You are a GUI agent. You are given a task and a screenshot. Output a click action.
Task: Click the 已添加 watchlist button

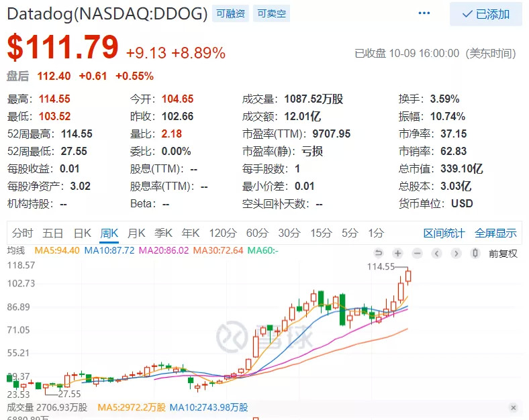point(486,14)
